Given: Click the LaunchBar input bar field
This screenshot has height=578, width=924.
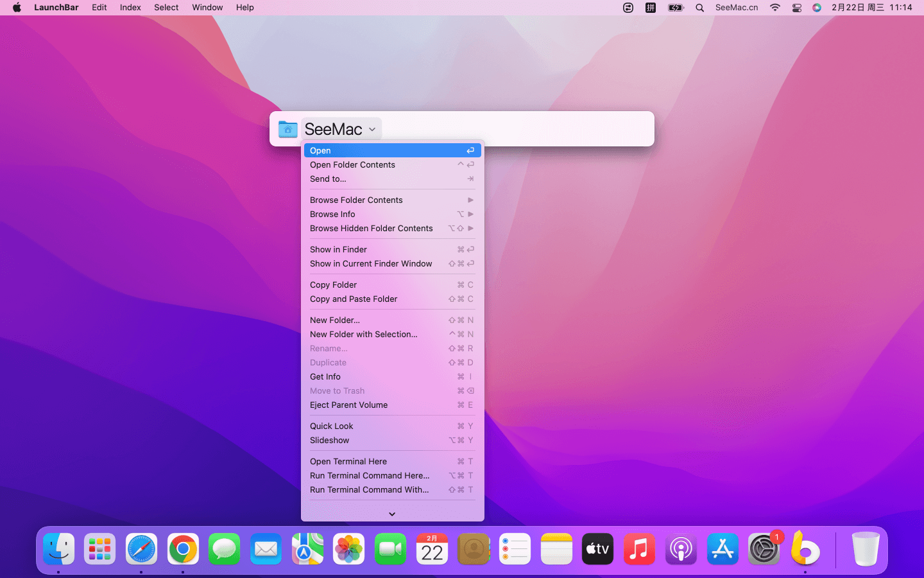Looking at the screenshot, I should 462,129.
